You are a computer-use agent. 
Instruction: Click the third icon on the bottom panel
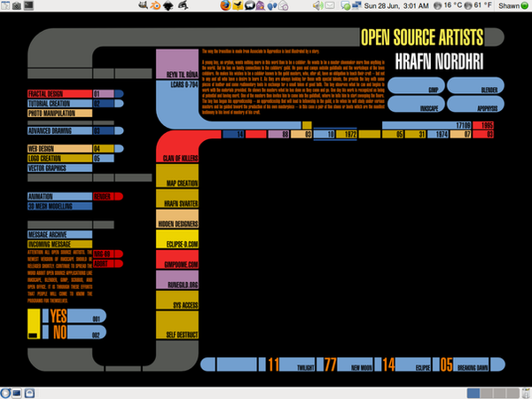[29, 393]
